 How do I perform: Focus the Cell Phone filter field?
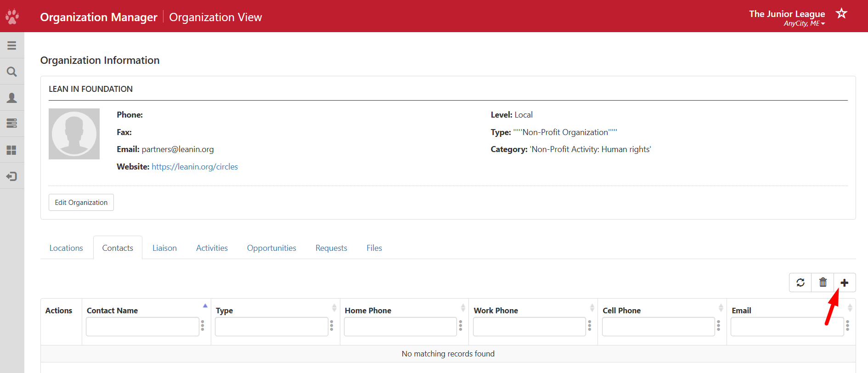[x=659, y=327]
